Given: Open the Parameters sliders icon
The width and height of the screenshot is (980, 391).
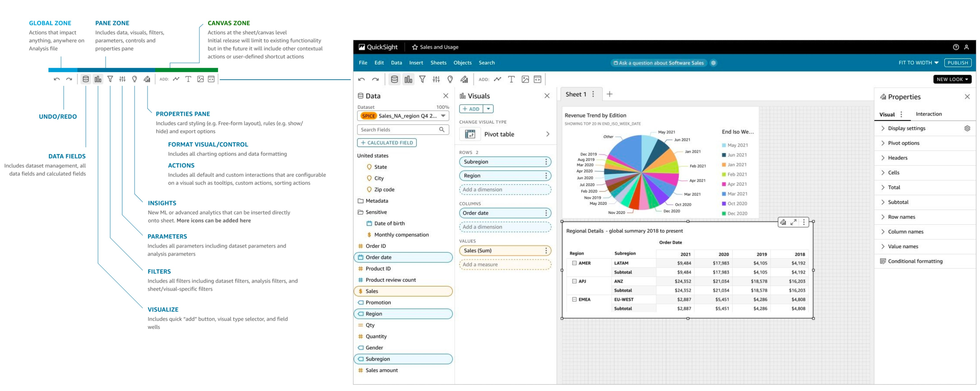Looking at the screenshot, I should 436,79.
